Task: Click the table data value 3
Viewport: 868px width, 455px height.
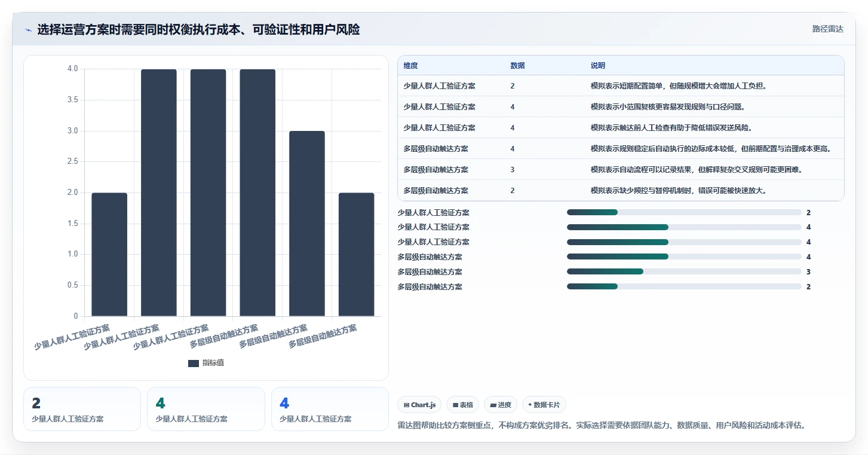Action: (x=513, y=170)
